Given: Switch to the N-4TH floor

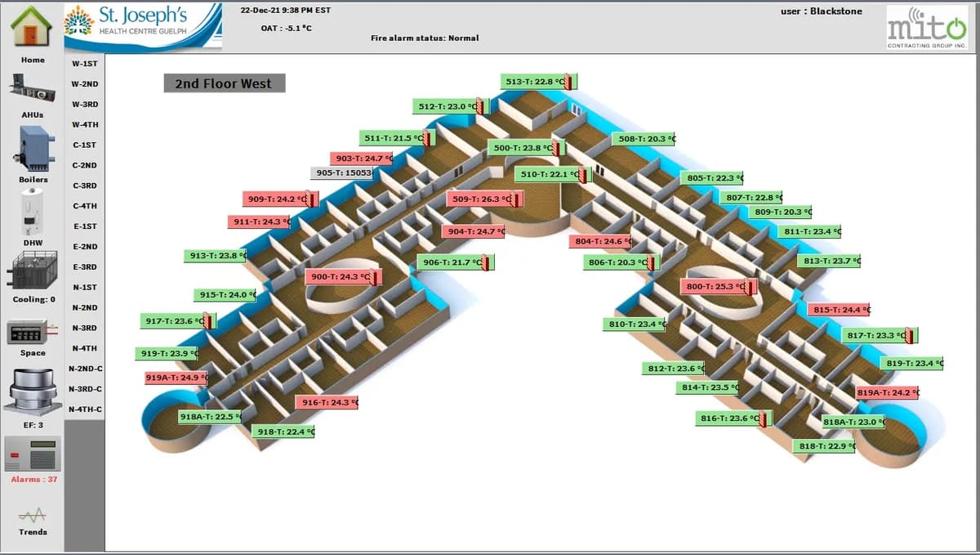Looking at the screenshot, I should click(x=84, y=348).
